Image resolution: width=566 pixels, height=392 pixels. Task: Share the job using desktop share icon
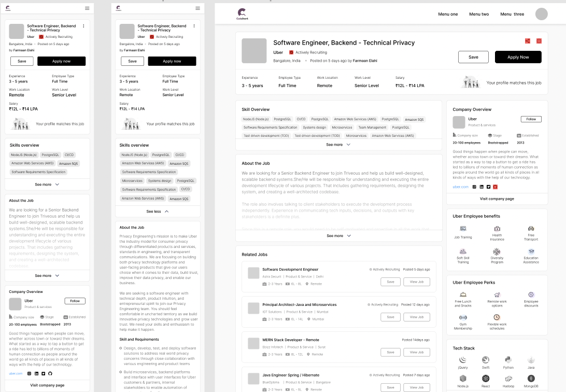(527, 41)
